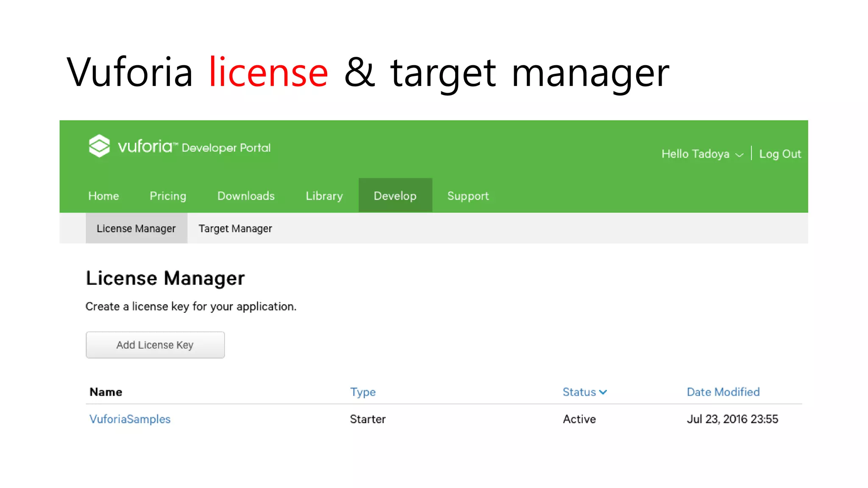Click the Vuforia cube logo icon
The width and height of the screenshot is (868, 488).
(x=99, y=146)
